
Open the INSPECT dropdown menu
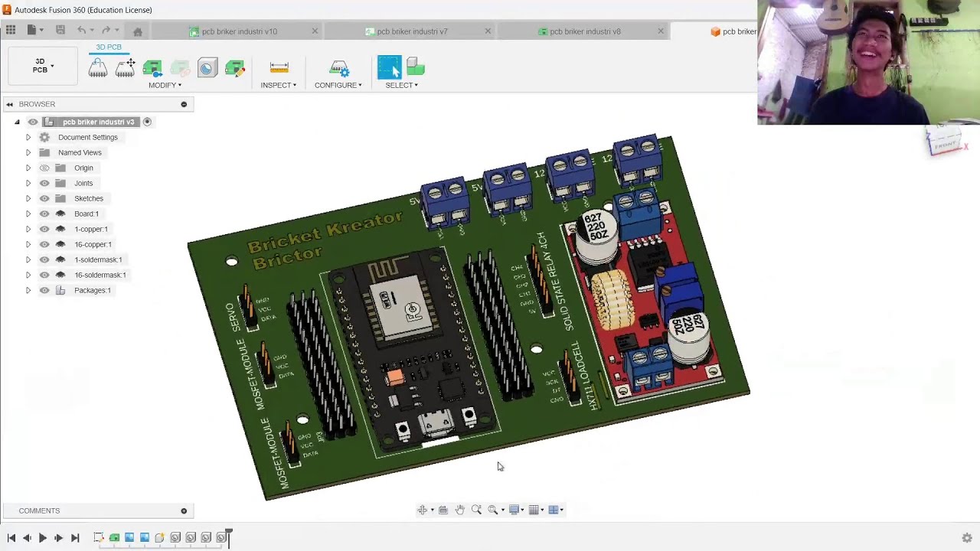[x=279, y=85]
